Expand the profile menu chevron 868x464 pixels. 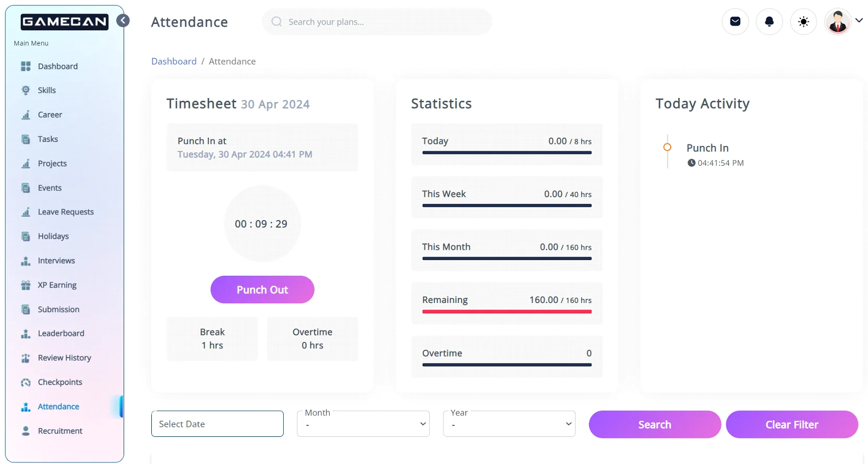859,20
